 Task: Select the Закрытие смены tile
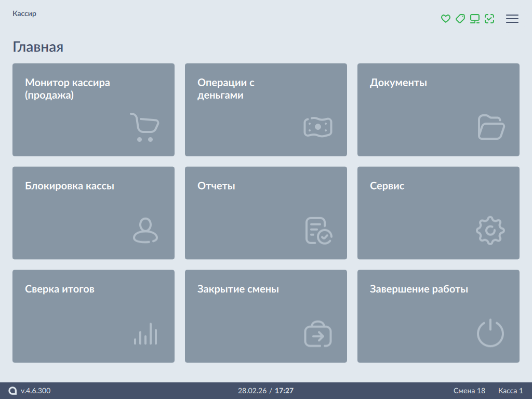[x=265, y=316]
